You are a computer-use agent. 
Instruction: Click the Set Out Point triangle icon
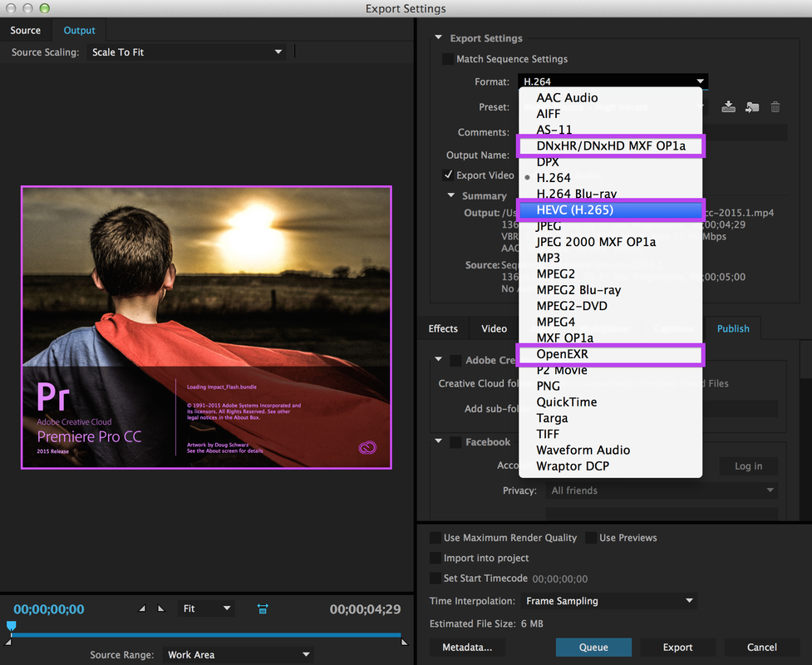pos(161,608)
